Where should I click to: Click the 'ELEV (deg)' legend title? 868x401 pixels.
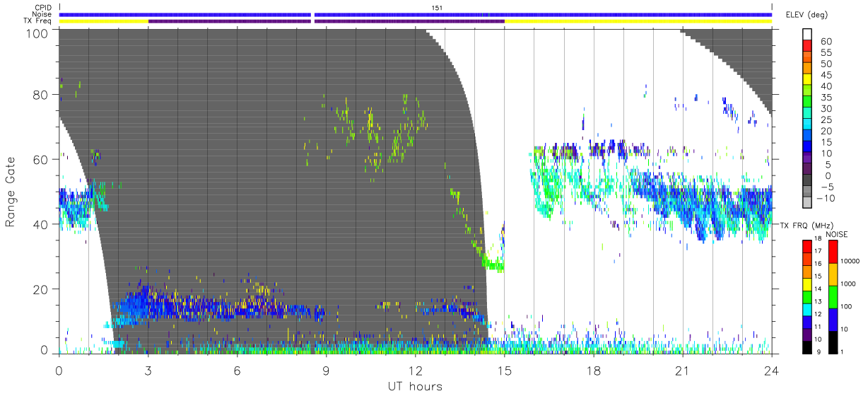point(807,15)
